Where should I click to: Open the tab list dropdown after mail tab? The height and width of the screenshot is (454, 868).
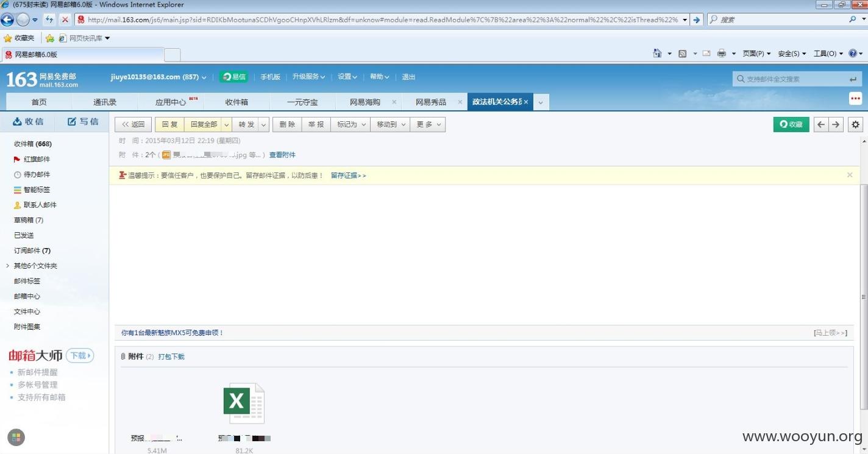tap(541, 102)
